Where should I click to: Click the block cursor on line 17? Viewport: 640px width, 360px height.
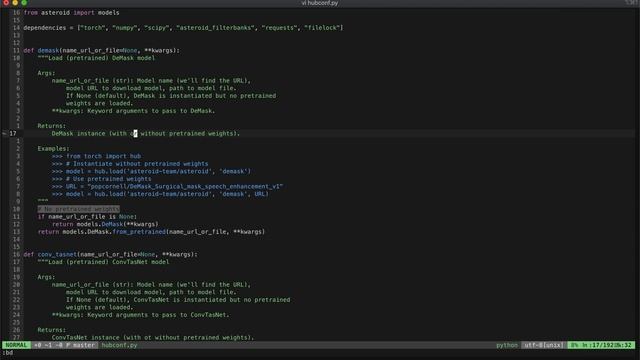(136, 133)
